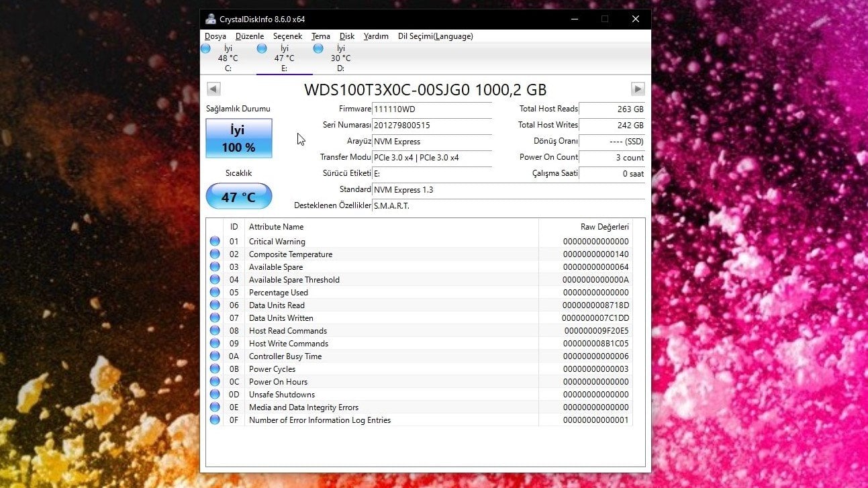Click the İyi 100 % health status button
The image size is (868, 488).
tap(238, 138)
